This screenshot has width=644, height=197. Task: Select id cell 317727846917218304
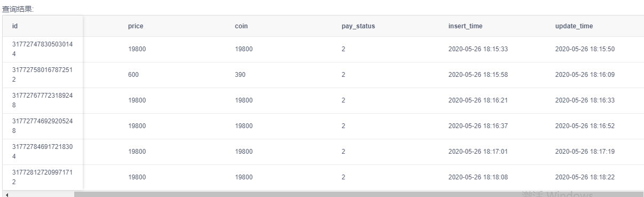(x=43, y=152)
